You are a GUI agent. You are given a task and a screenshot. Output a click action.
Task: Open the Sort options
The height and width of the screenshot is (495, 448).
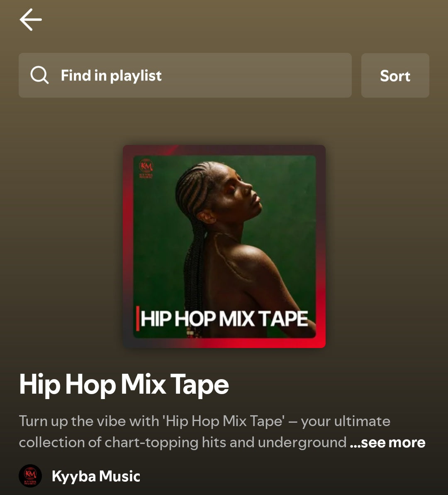394,75
